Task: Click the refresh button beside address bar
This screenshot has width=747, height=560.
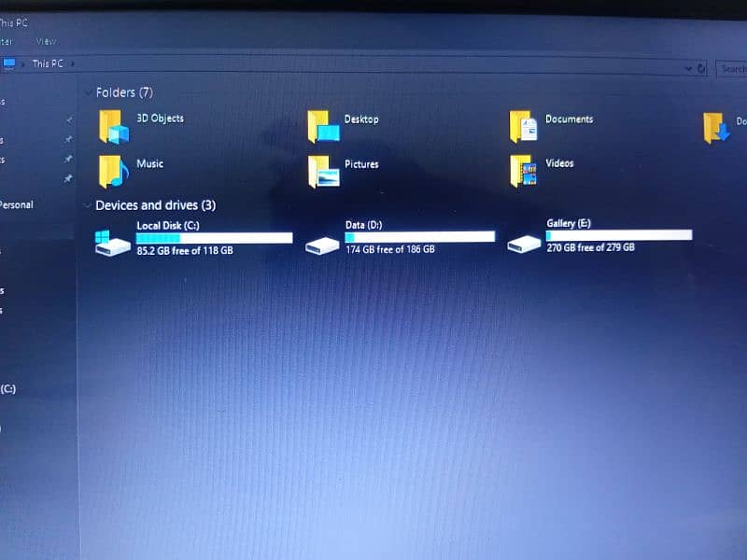Action: click(702, 68)
